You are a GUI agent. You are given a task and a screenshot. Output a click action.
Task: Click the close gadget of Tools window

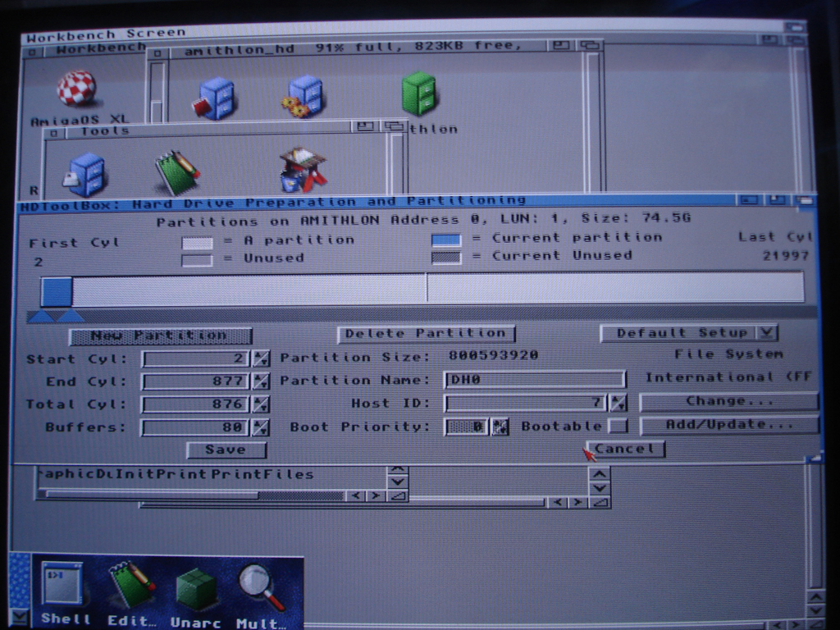pyautogui.click(x=54, y=133)
